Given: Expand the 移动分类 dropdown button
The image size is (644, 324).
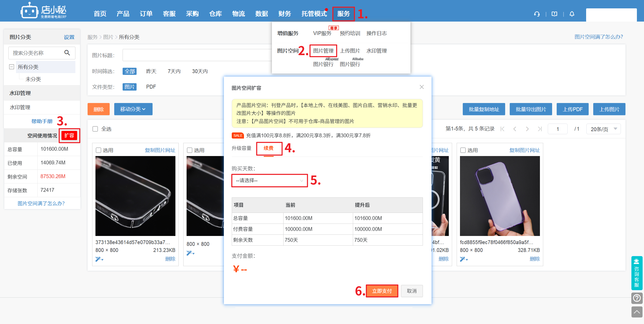Looking at the screenshot, I should [133, 109].
